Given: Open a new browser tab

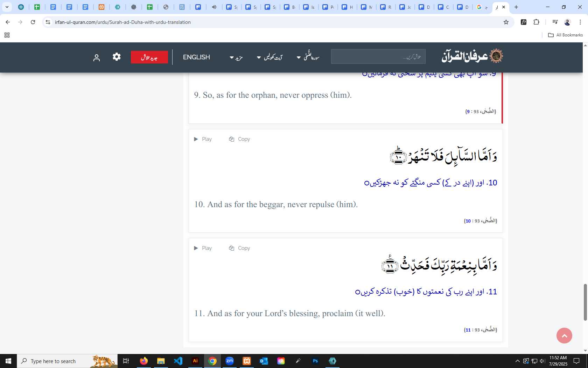Looking at the screenshot, I should tap(516, 7).
